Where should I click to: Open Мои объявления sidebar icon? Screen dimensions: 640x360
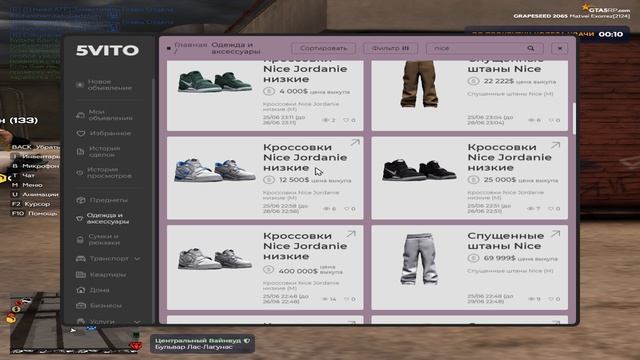click(80, 115)
